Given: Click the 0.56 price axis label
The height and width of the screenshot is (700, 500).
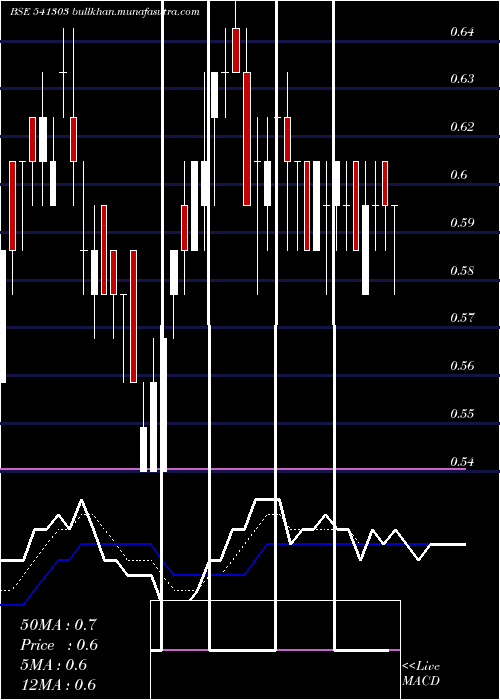Looking at the screenshot, I should (x=462, y=366).
